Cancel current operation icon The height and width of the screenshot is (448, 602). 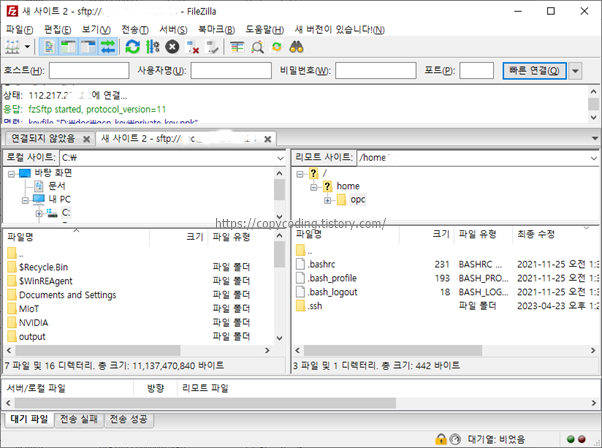[x=172, y=47]
